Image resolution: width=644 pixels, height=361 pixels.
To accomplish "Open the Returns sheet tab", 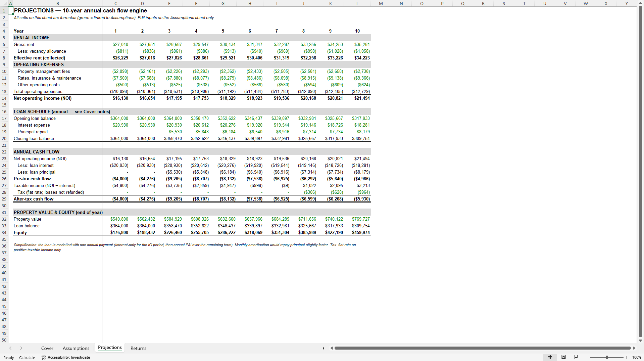I will pyautogui.click(x=138, y=348).
